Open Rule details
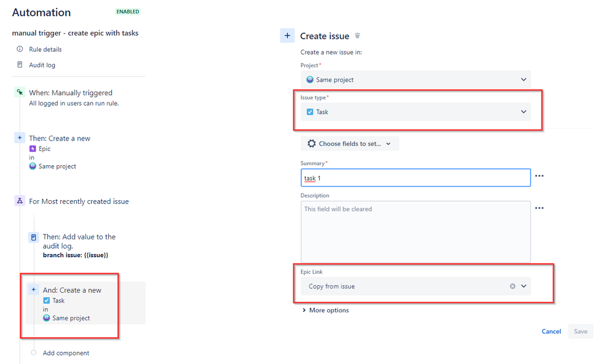This screenshot has height=364, width=614. 45,49
